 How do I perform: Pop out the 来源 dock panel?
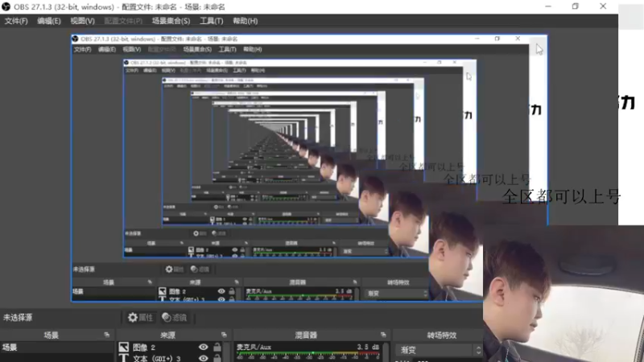[224, 335]
